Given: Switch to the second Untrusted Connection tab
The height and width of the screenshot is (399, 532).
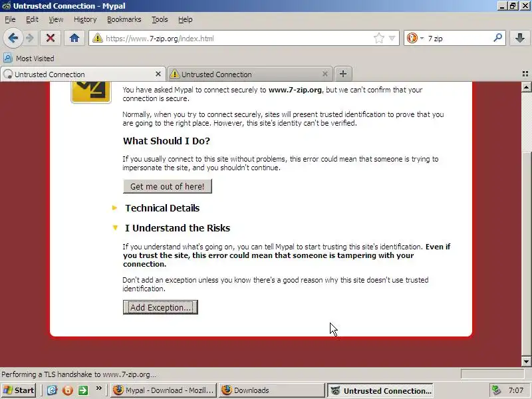Looking at the screenshot, I should (x=250, y=74).
